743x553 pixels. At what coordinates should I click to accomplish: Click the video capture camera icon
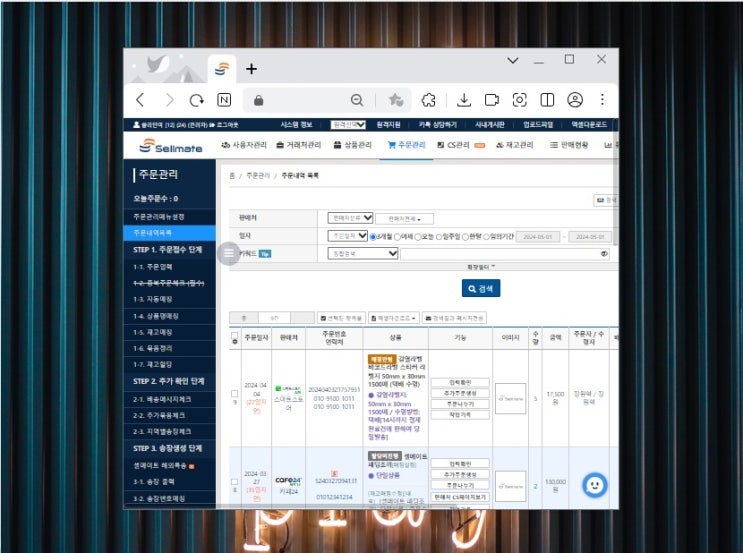point(492,100)
